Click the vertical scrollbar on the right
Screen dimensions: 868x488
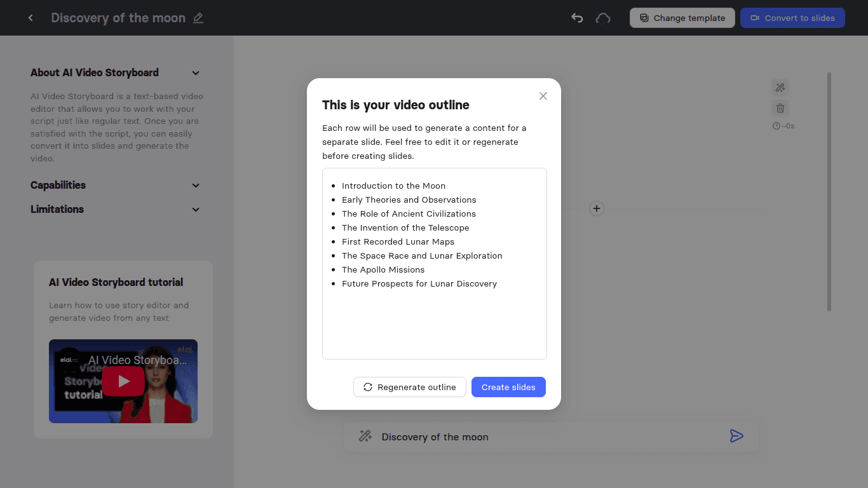click(x=829, y=191)
